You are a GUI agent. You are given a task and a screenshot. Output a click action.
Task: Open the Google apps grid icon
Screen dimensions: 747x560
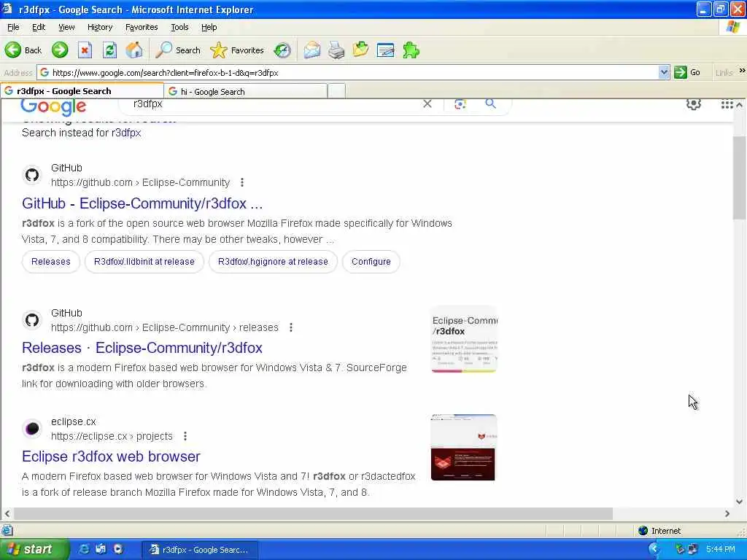(x=727, y=104)
